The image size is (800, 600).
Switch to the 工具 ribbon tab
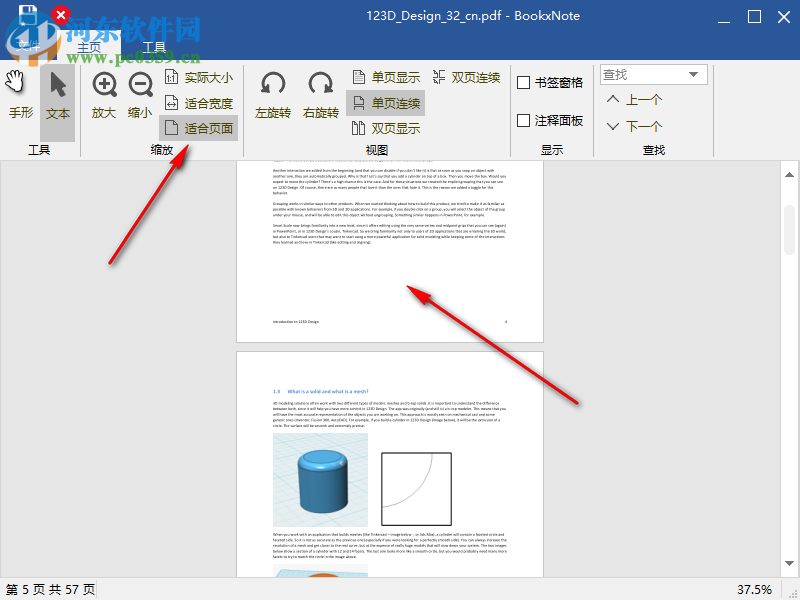pos(156,45)
